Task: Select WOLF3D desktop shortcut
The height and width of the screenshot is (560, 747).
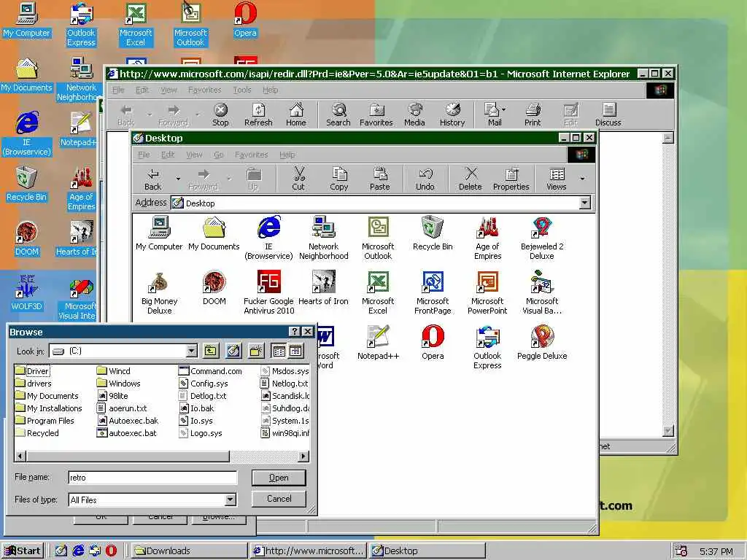Action: pos(27,293)
